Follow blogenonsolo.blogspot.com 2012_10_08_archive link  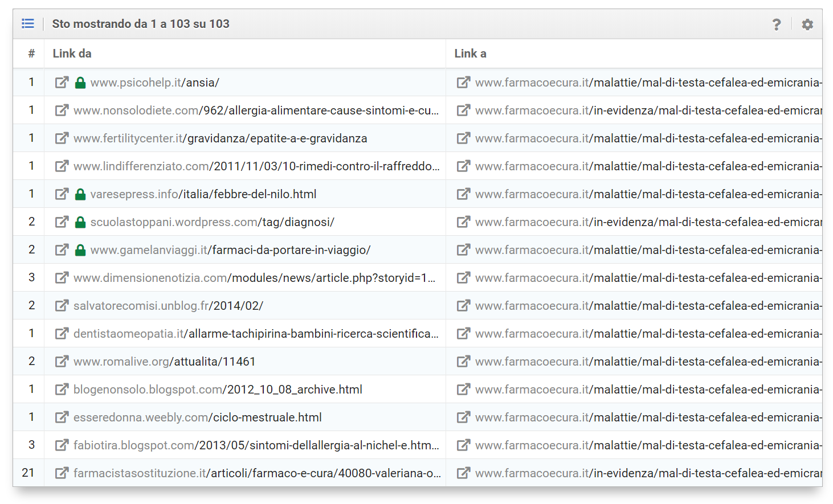pos(218,390)
